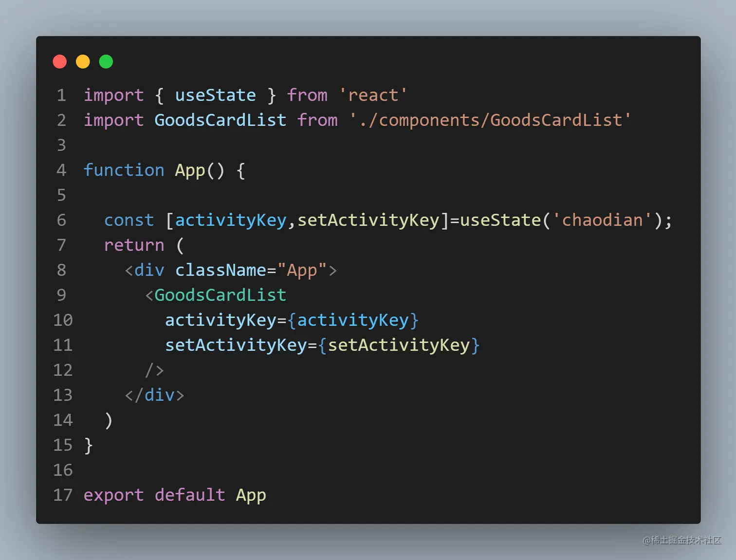Click the activityKey prop name on line 10
The height and width of the screenshot is (560, 736).
coord(221,320)
